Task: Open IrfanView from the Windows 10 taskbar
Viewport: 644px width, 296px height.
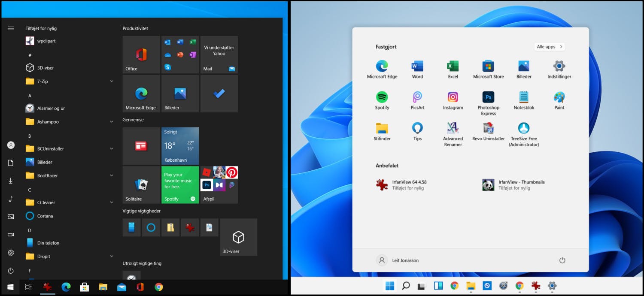Action: click(x=47, y=287)
